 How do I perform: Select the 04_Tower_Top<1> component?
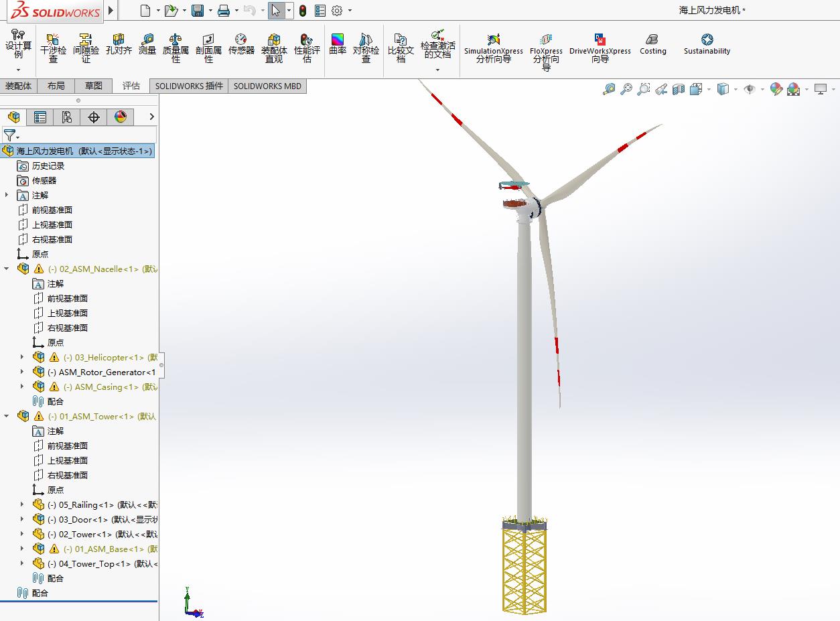pyautogui.click(x=95, y=563)
